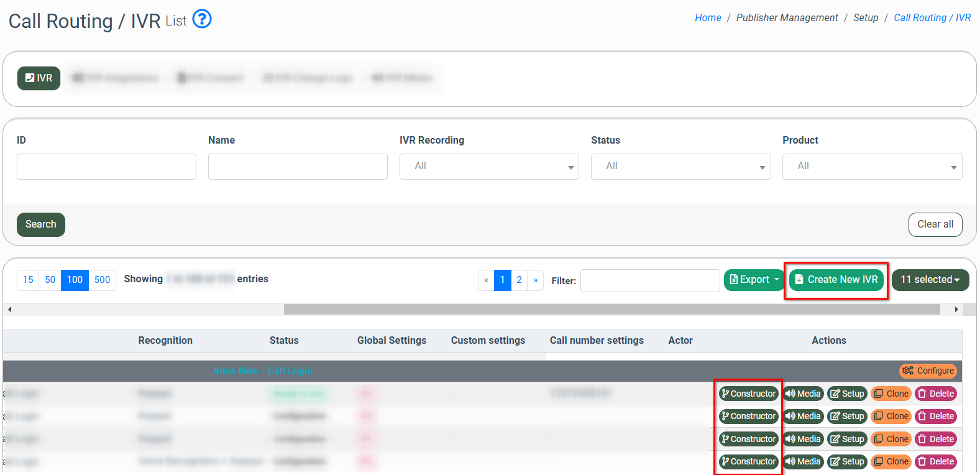Expand the Status filter dropdown
Screen dimensions: 980x475
coord(680,167)
